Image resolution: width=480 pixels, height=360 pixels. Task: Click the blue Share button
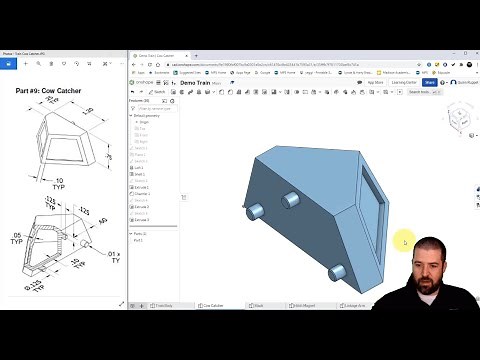[x=430, y=82]
